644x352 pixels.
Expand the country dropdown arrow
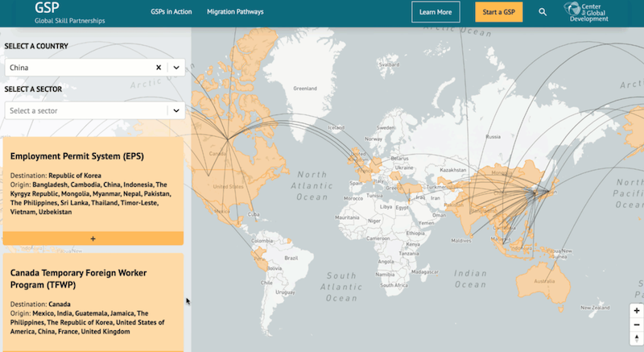176,68
